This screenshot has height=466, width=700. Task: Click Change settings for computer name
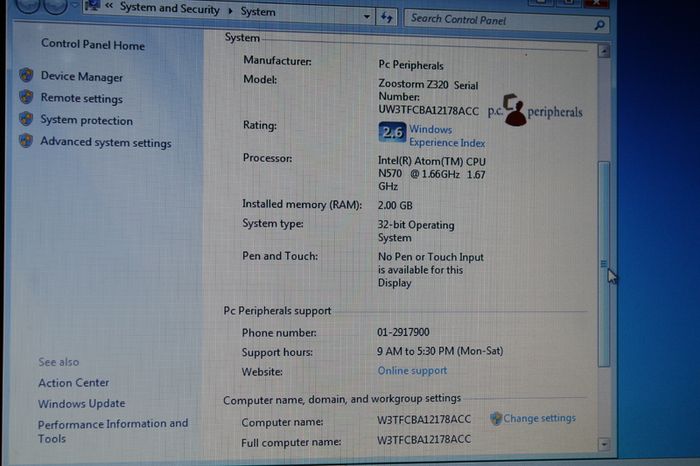(539, 418)
